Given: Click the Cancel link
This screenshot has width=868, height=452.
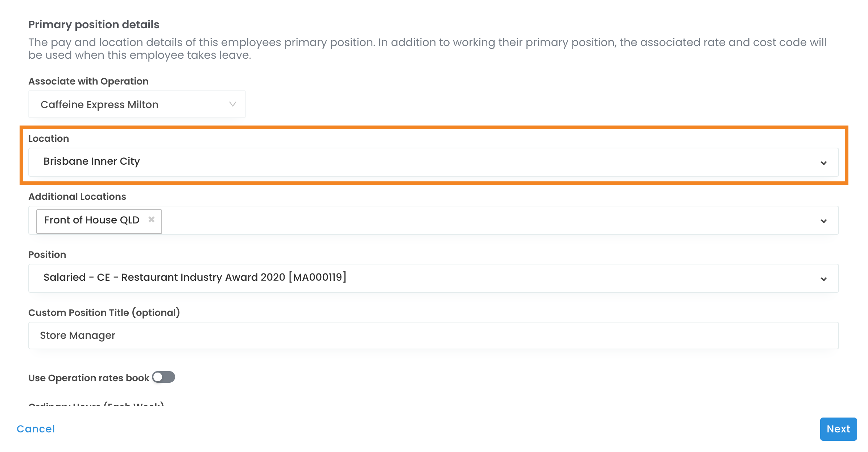Looking at the screenshot, I should pos(36,429).
